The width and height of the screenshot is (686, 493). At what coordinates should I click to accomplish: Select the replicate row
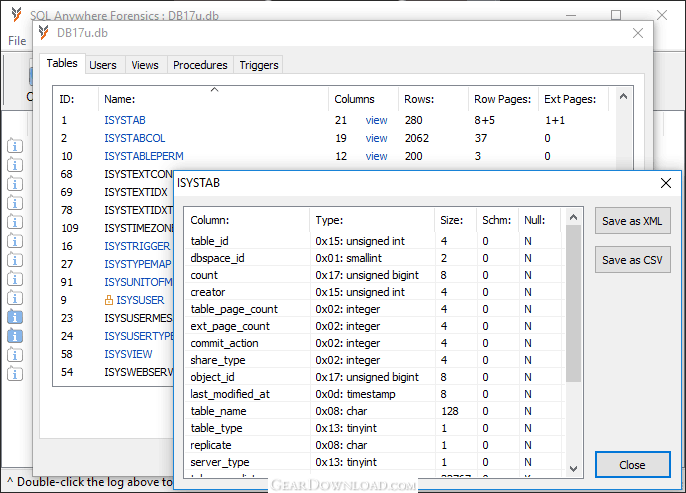pos(374,445)
